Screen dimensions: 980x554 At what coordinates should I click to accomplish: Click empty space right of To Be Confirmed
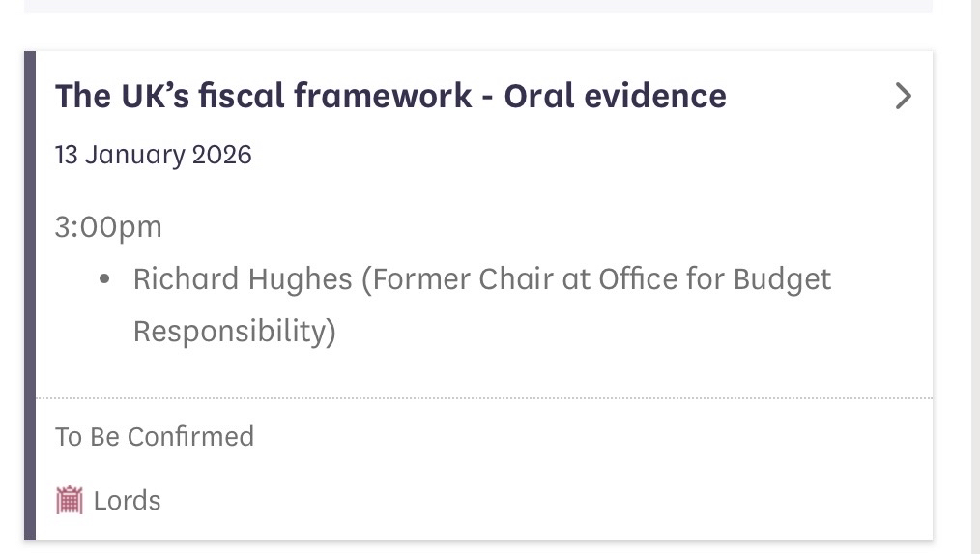(580, 437)
